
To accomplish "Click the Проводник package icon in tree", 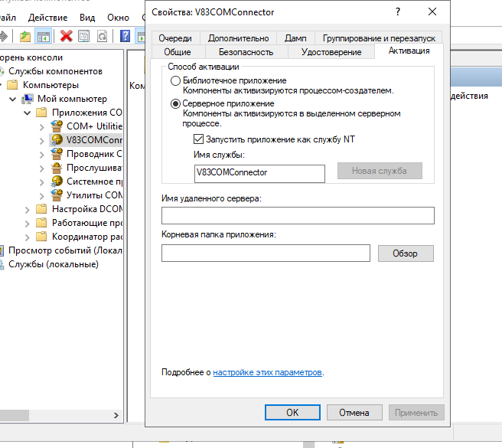I will coord(57,154).
